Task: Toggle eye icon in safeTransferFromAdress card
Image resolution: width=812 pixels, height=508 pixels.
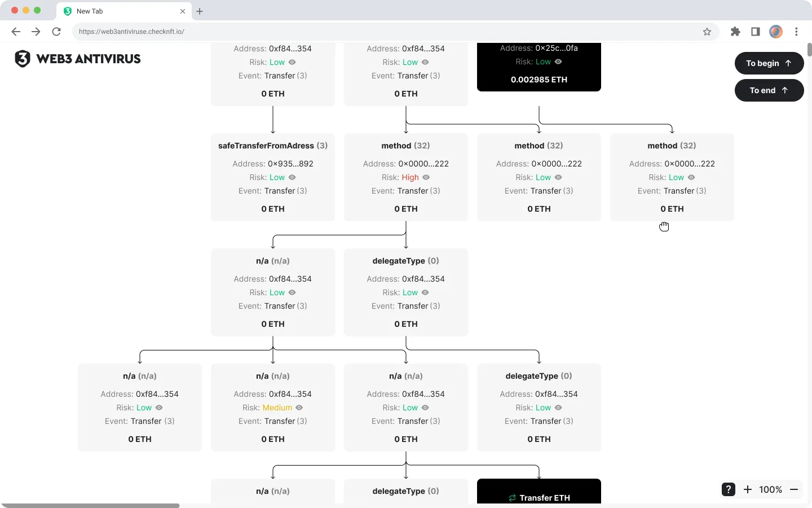Action: tap(292, 177)
